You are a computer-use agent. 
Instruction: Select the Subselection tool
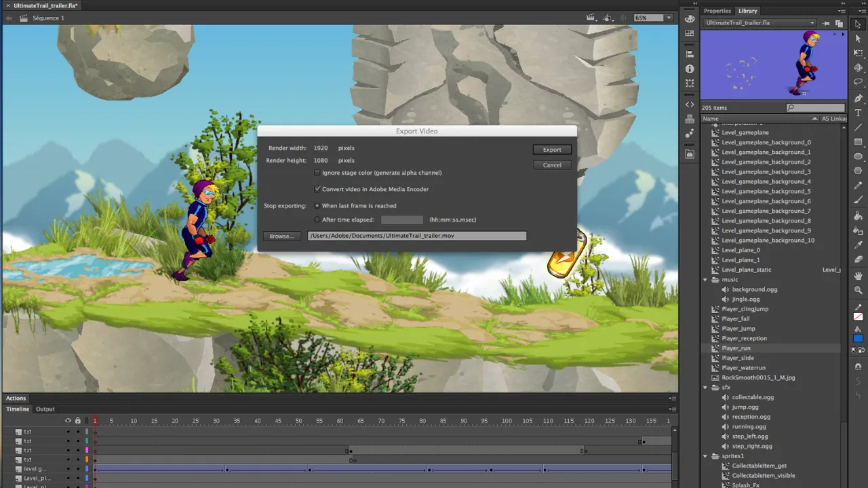[x=858, y=39]
